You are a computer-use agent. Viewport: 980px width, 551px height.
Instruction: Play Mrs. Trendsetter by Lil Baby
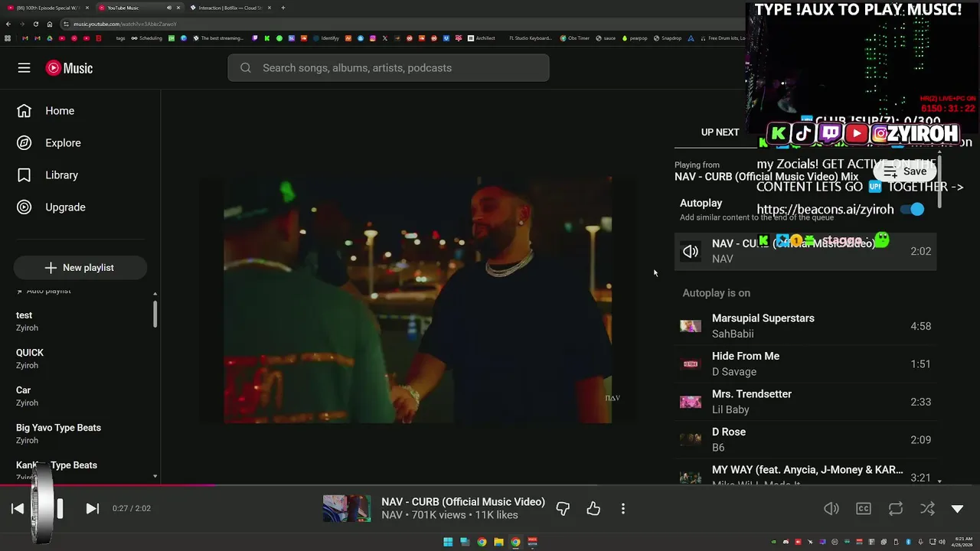(x=805, y=402)
